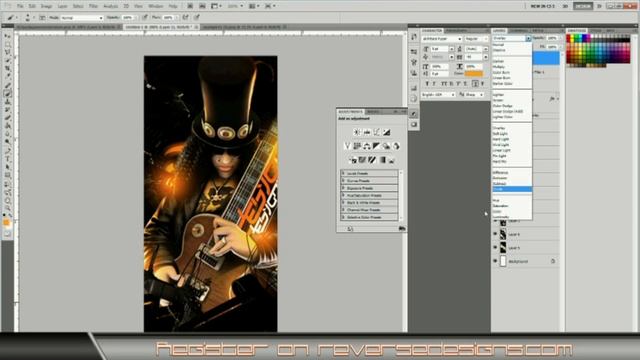This screenshot has height=360, width=640.
Task: Toggle All Caps in the Character panel
Action: point(443,84)
